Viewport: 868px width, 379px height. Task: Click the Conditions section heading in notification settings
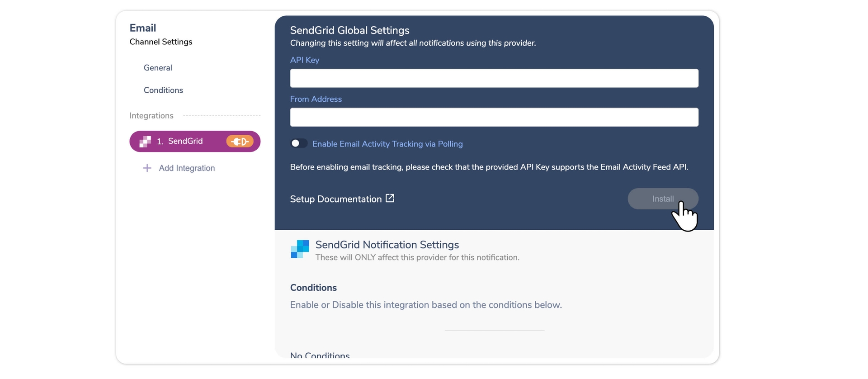click(x=313, y=288)
